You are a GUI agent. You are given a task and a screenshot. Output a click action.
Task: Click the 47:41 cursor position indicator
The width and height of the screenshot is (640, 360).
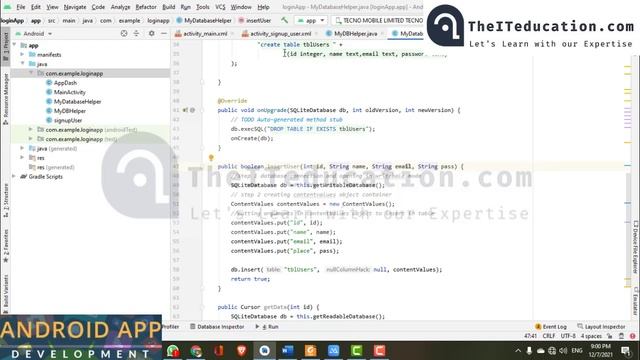pos(530,336)
